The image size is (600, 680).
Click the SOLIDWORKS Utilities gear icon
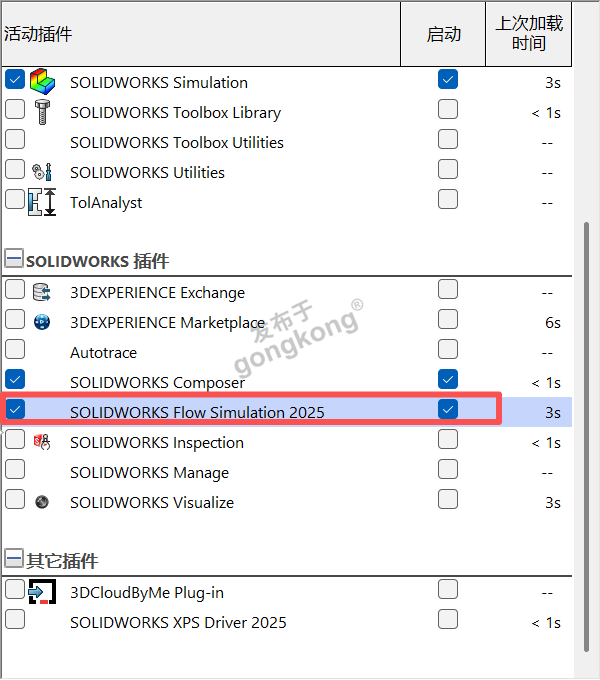tap(43, 172)
